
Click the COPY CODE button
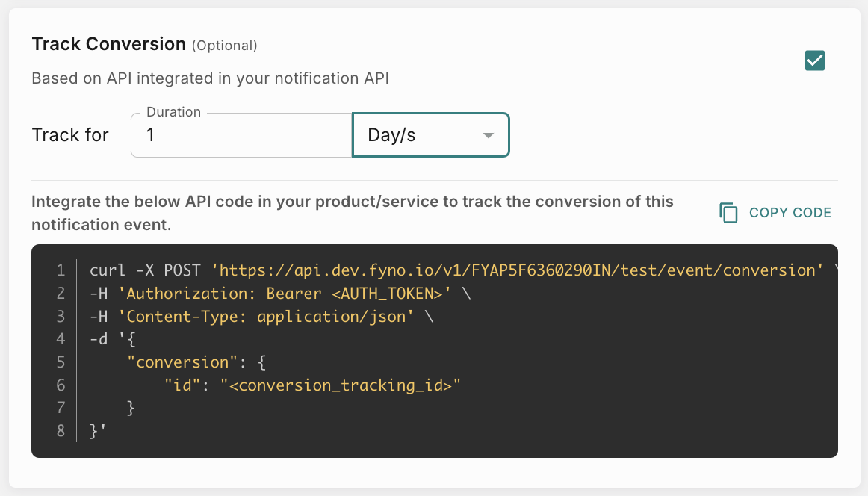point(790,213)
